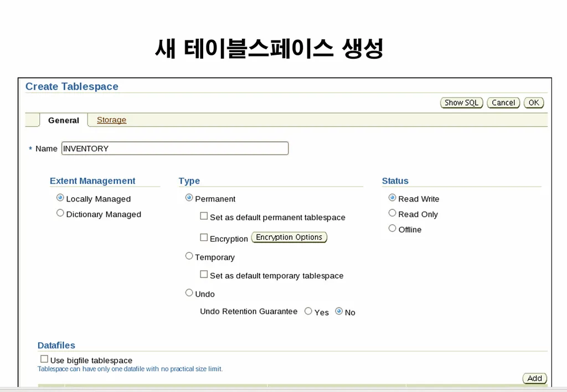Click the Korean slide title text
This screenshot has width=567, height=392.
coord(269,49)
